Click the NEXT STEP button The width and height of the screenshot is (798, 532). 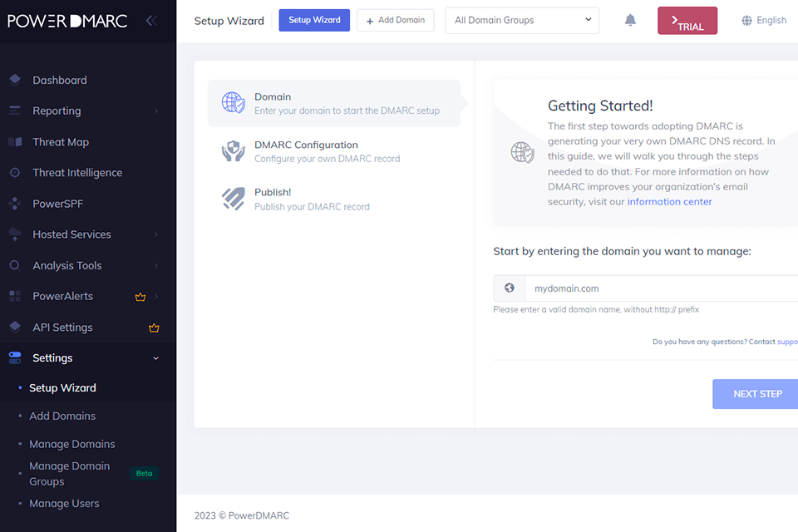tap(756, 393)
